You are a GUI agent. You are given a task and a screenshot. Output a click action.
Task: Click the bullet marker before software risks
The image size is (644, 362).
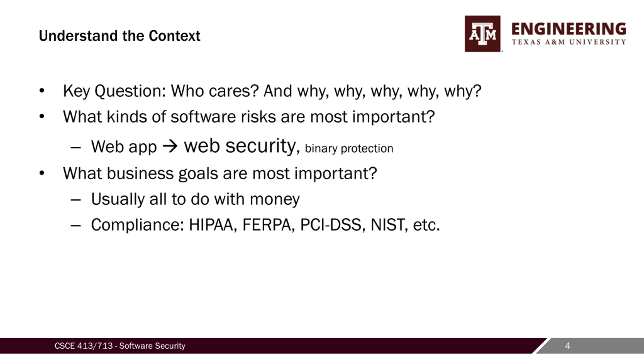coord(42,116)
